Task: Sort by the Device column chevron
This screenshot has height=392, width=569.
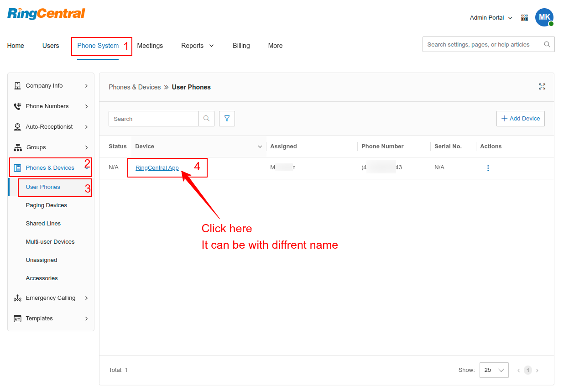Action: coord(260,146)
